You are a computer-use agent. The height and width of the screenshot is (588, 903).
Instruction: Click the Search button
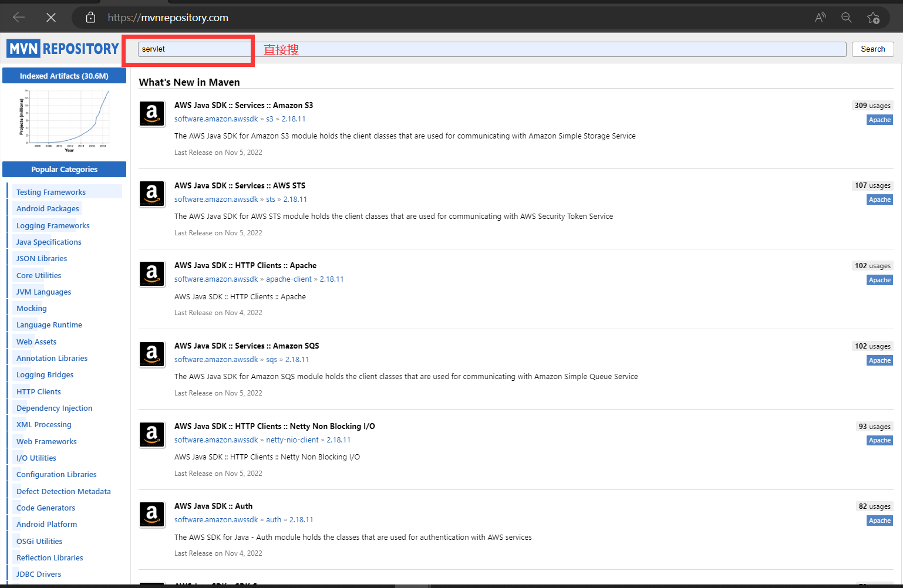tap(872, 49)
